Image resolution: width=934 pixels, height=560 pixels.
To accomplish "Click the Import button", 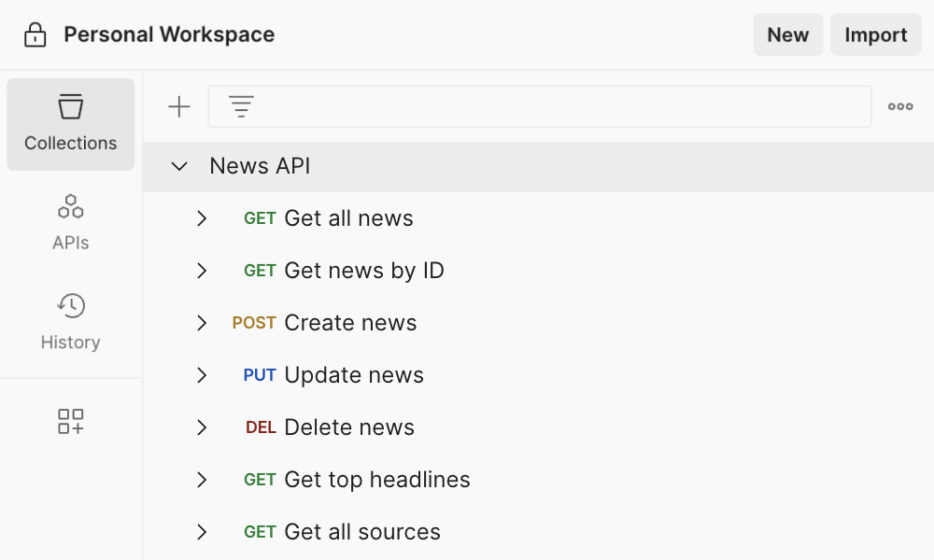I will tap(875, 35).
